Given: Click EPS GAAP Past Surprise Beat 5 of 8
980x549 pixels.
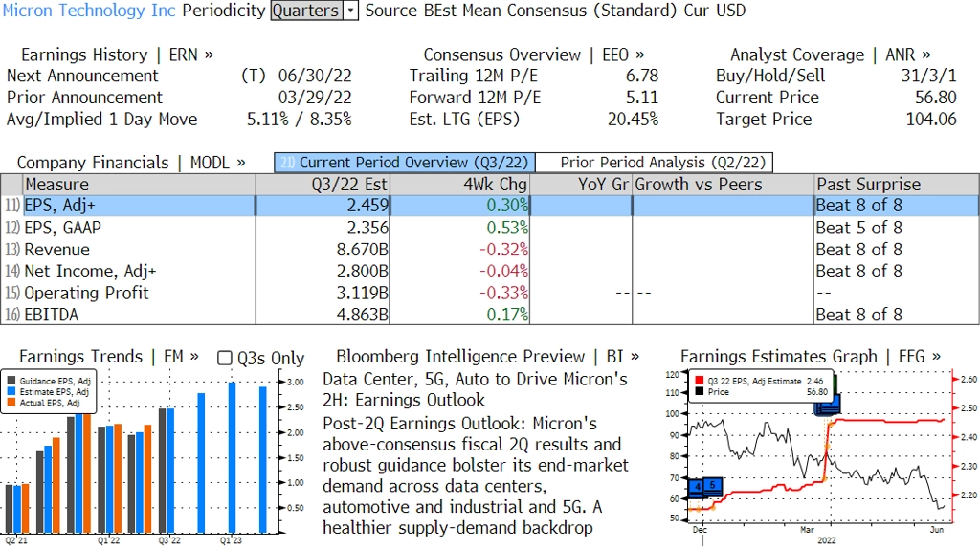Looking at the screenshot, I should coord(859,228).
